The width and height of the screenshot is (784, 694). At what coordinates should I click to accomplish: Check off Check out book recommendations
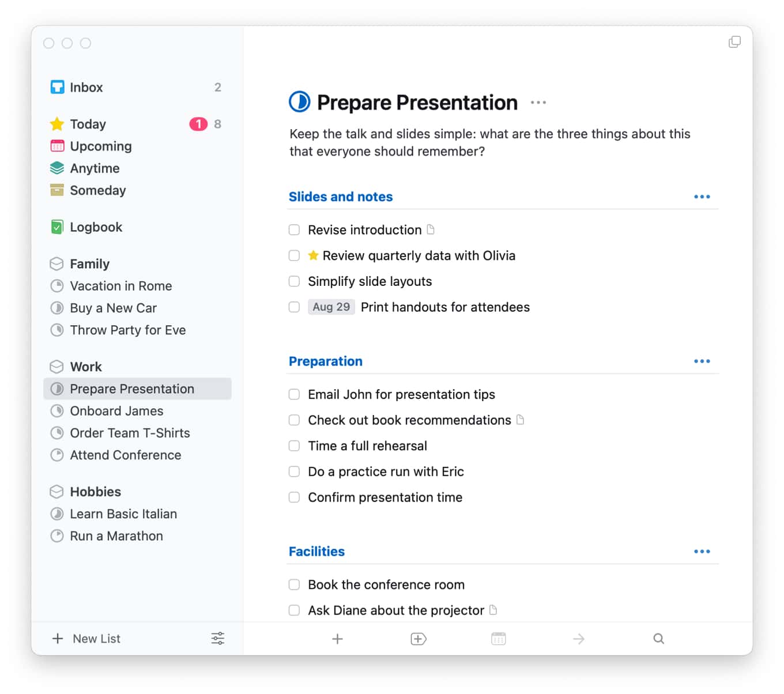pyautogui.click(x=295, y=420)
